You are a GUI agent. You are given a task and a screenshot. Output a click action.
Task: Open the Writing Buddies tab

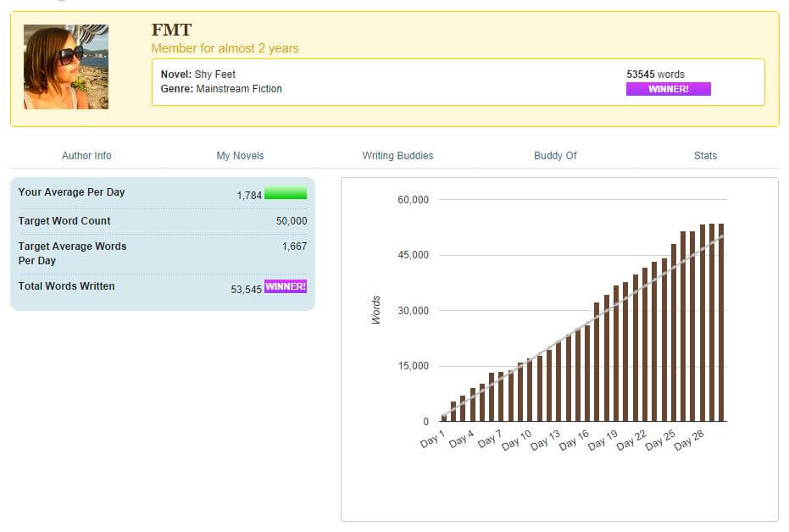coord(397,156)
